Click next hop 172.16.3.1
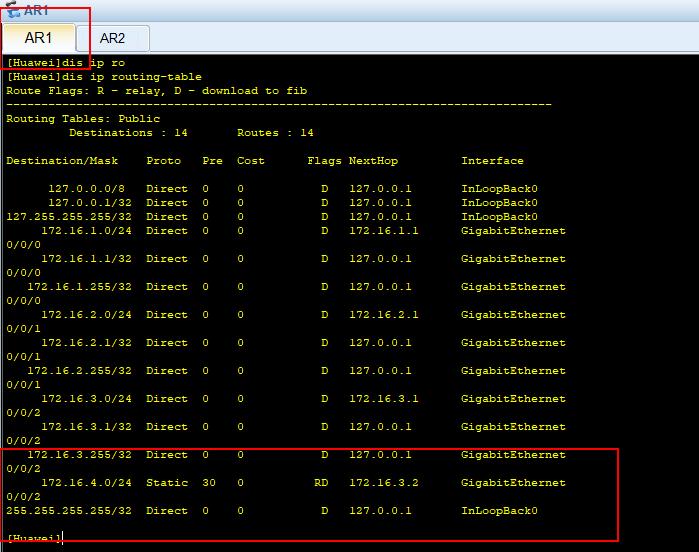699x552 pixels. (x=383, y=399)
